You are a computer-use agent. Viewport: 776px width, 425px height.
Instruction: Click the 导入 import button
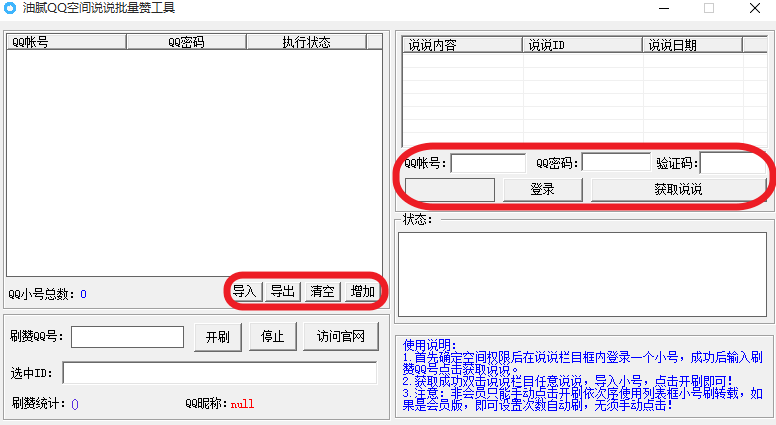(243, 291)
